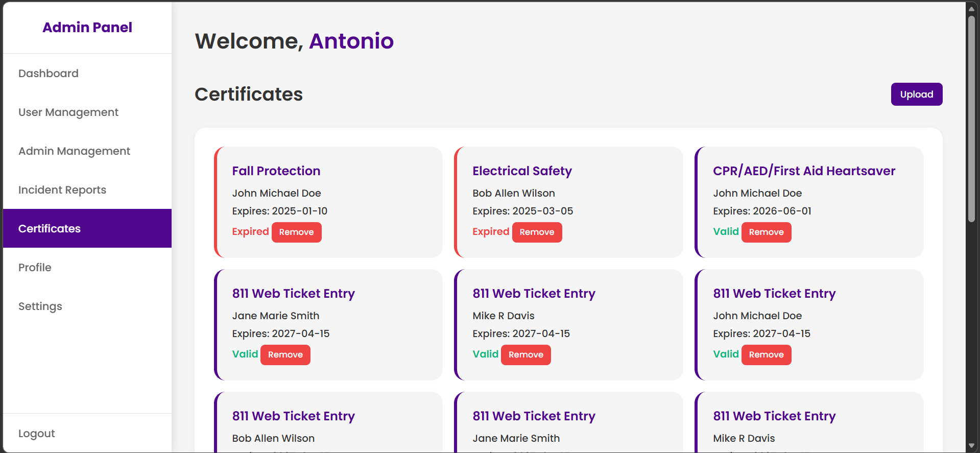Click the Logout link
The image size is (980, 453).
pos(37,434)
